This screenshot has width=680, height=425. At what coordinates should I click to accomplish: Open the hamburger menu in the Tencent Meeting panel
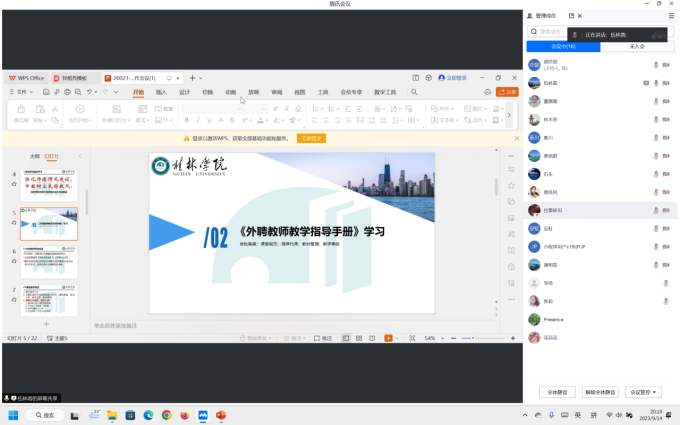click(671, 16)
